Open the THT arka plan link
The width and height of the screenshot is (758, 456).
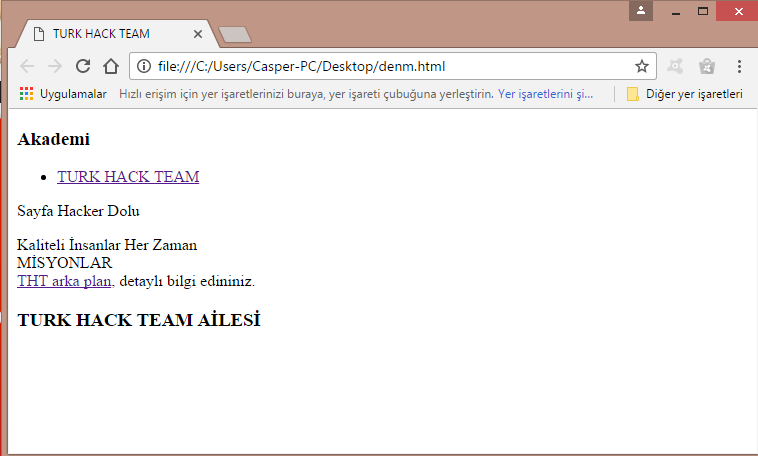click(64, 281)
